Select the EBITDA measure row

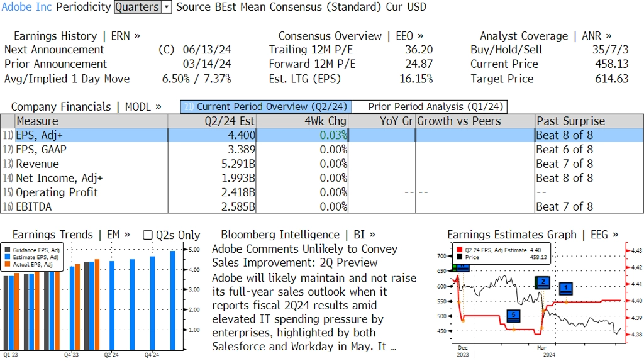[x=322, y=206]
